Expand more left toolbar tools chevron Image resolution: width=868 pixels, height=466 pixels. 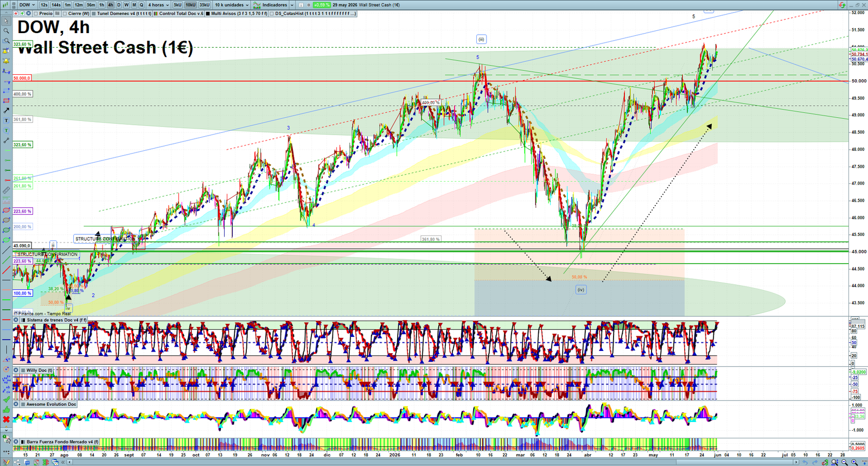(7, 430)
